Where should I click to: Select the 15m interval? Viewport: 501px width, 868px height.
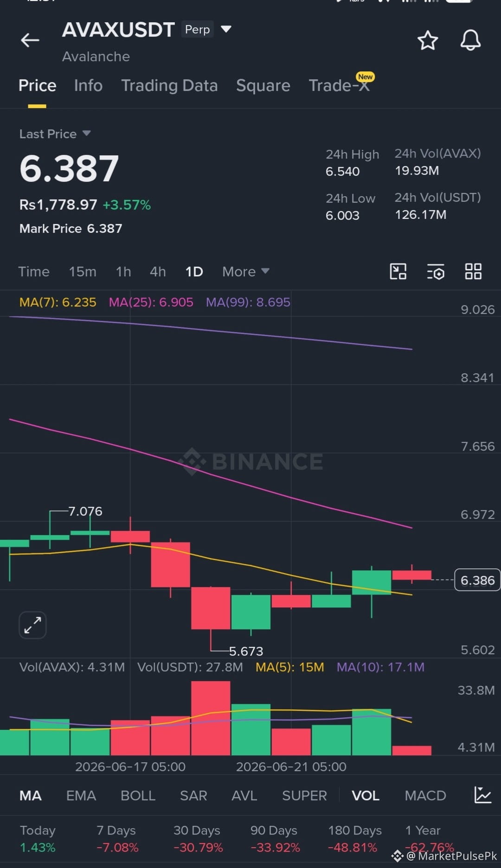tap(83, 271)
